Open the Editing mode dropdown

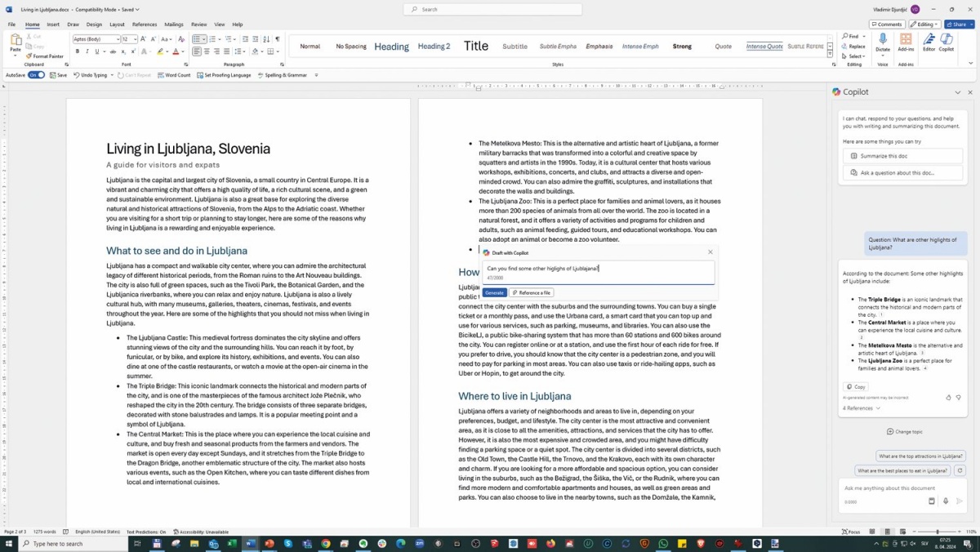tap(924, 24)
